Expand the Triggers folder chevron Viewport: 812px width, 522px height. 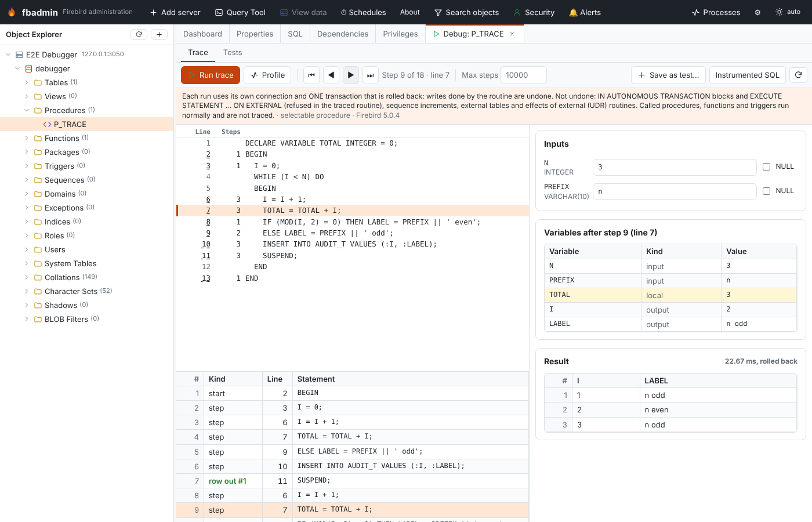click(27, 166)
